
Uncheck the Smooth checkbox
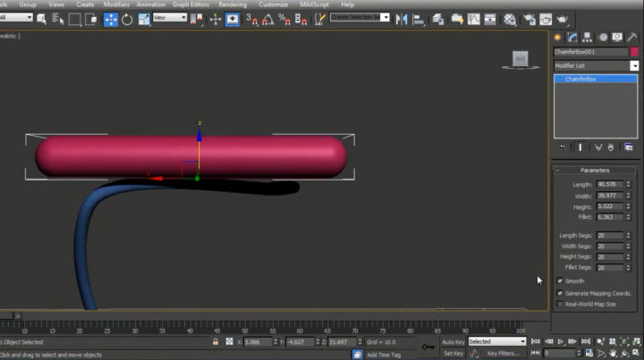tap(560, 280)
